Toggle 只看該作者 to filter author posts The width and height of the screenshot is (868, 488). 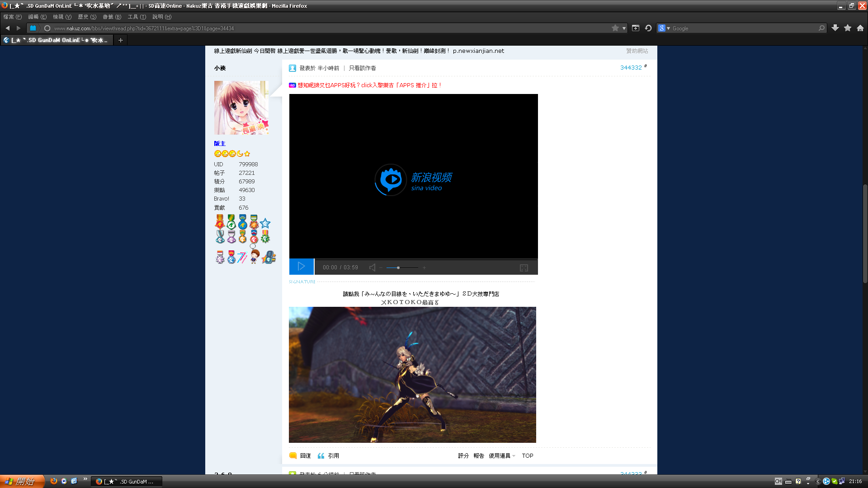(362, 68)
